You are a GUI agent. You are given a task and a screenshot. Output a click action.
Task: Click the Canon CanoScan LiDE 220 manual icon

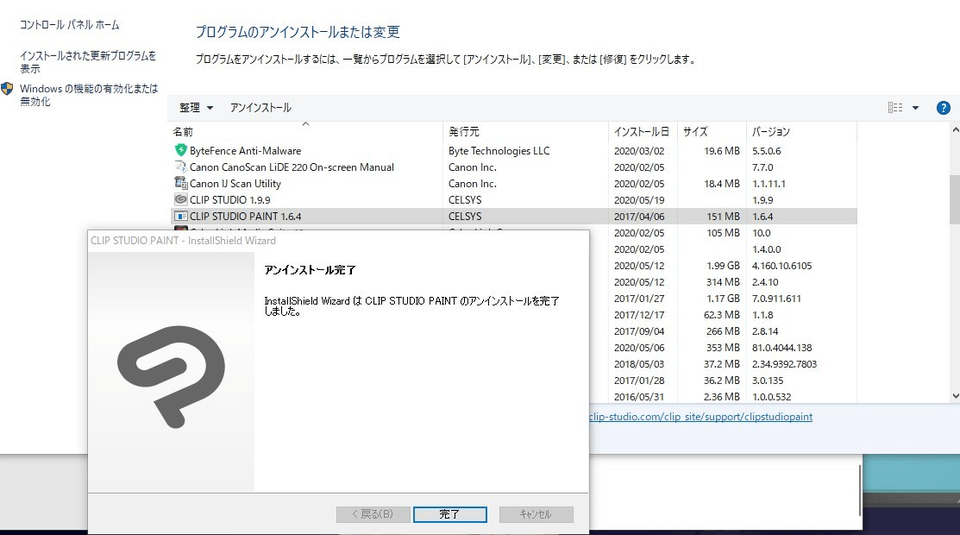pyautogui.click(x=180, y=167)
